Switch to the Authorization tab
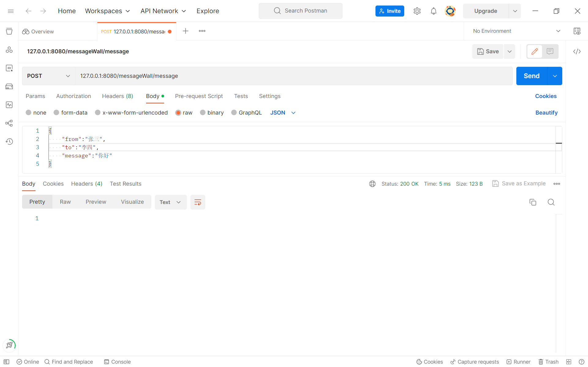This screenshot has width=588, height=367. [73, 96]
